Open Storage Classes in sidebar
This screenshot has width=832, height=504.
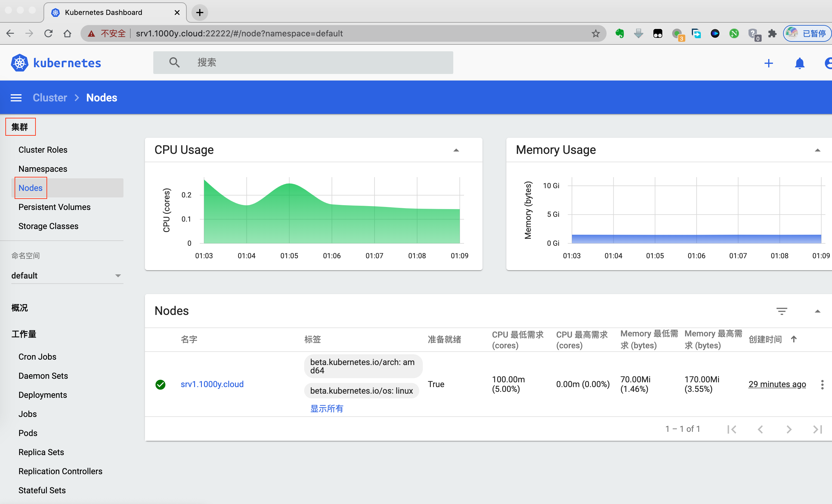click(x=48, y=226)
